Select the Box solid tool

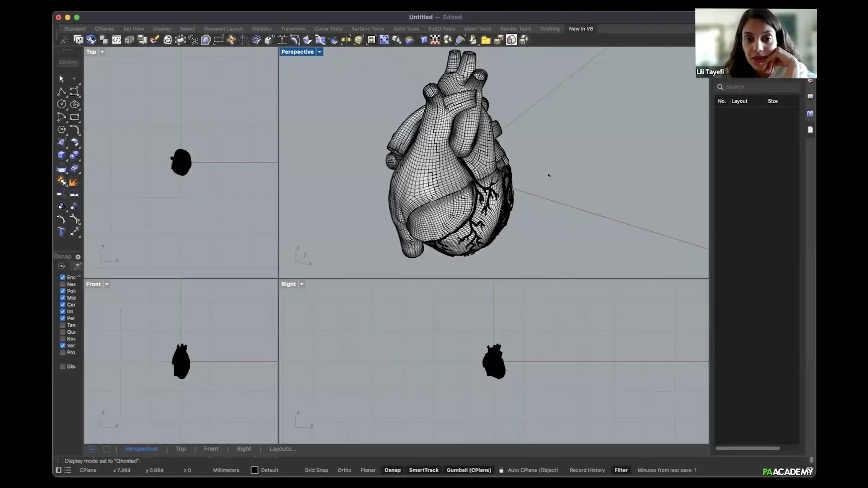click(61, 155)
